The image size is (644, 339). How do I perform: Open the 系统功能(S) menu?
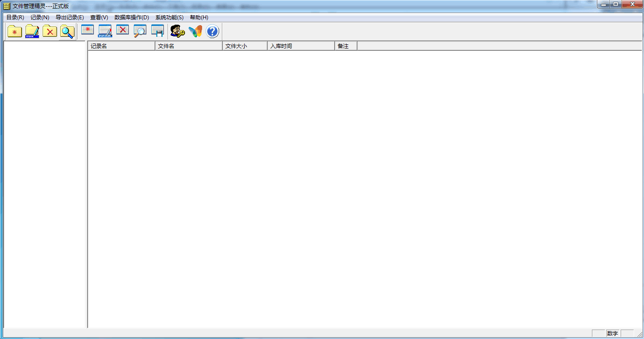click(x=169, y=18)
